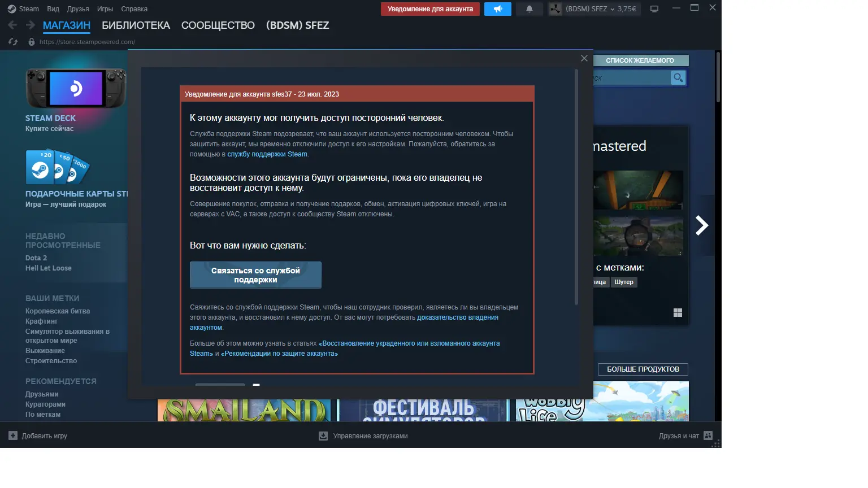Go forward with the right arrow
The width and height of the screenshot is (868, 488).
31,25
